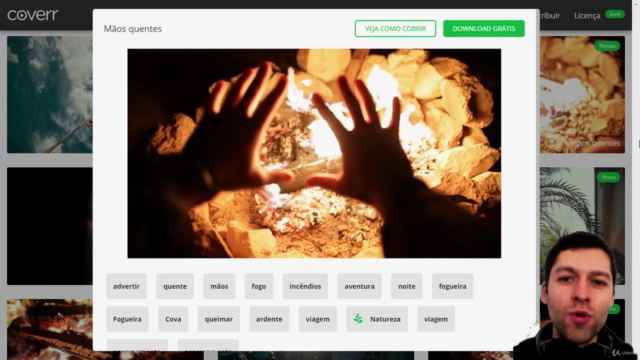Click the VEJA COMO COBRIR button
The image size is (640, 360).
point(395,29)
